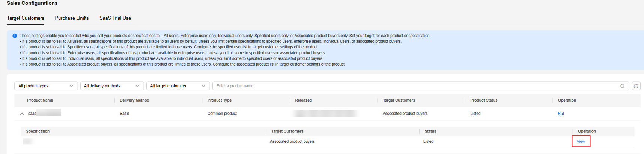
Task: Click the View link
Action: click(x=581, y=141)
